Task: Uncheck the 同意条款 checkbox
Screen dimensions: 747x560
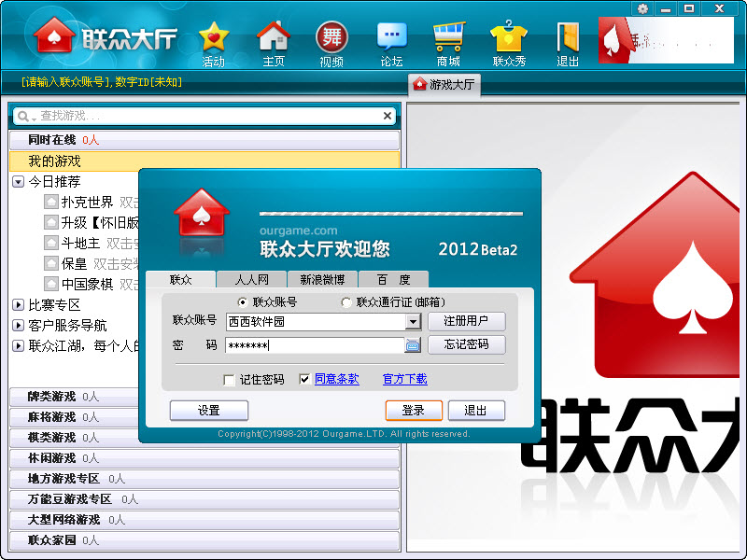Action: 304,380
